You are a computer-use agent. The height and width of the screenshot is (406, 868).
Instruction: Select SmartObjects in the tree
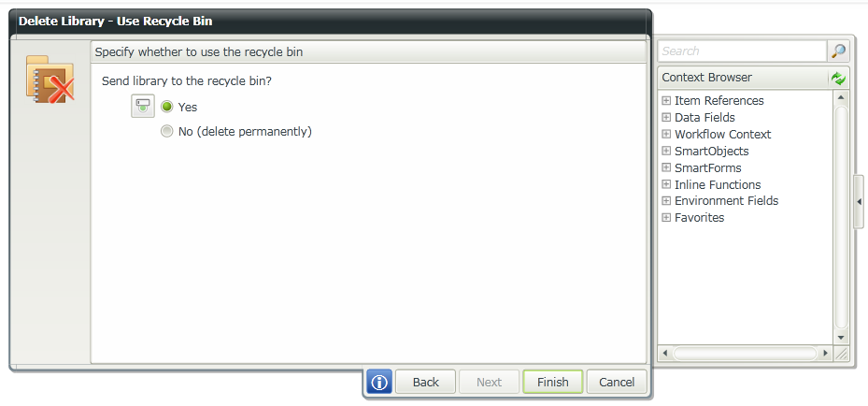pyautogui.click(x=711, y=152)
